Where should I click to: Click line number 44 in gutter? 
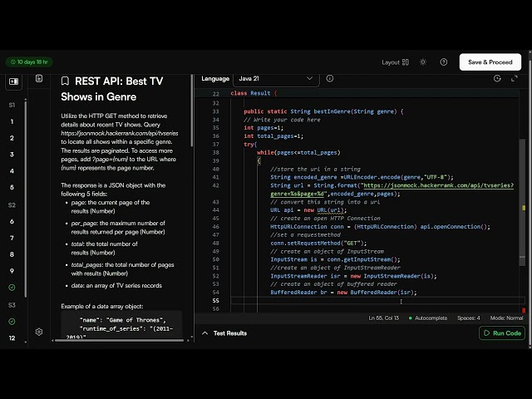click(x=216, y=210)
